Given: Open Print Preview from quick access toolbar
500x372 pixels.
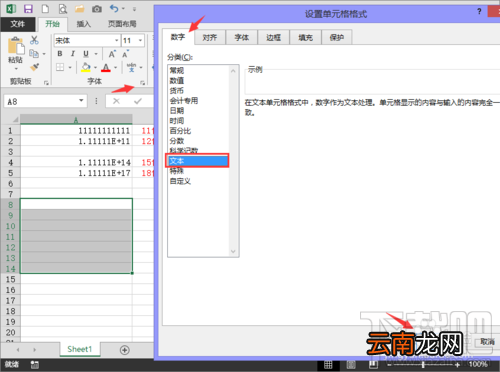Looking at the screenshot, I should point(63,9).
